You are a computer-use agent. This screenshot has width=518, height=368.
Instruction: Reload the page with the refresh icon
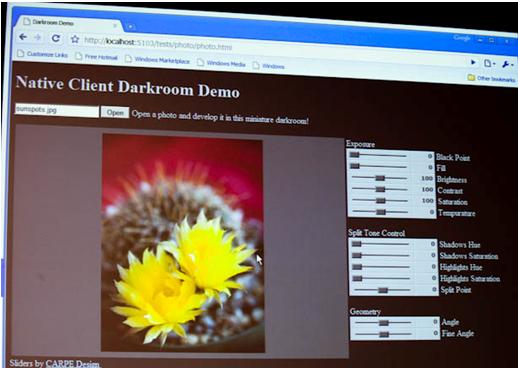[56, 38]
